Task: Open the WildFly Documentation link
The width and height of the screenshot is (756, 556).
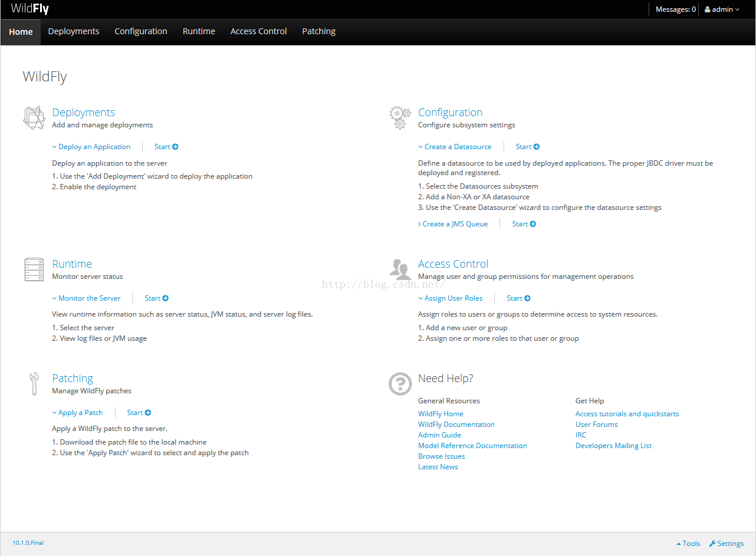Action: pyautogui.click(x=456, y=425)
